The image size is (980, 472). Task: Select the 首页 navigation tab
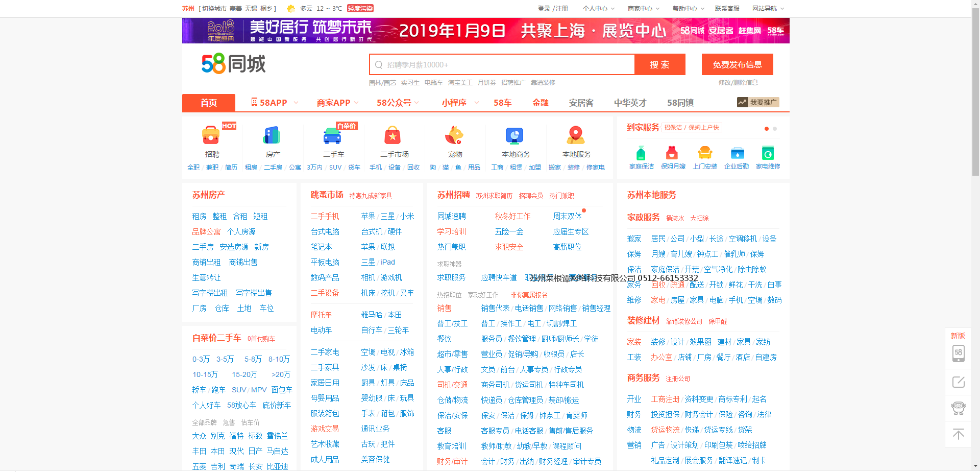pyautogui.click(x=209, y=103)
